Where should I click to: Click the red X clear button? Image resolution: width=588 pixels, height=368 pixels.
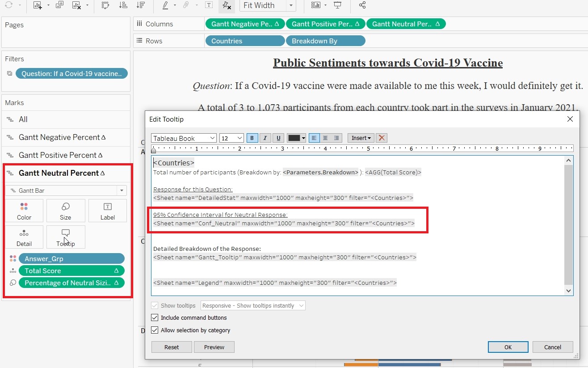click(381, 138)
